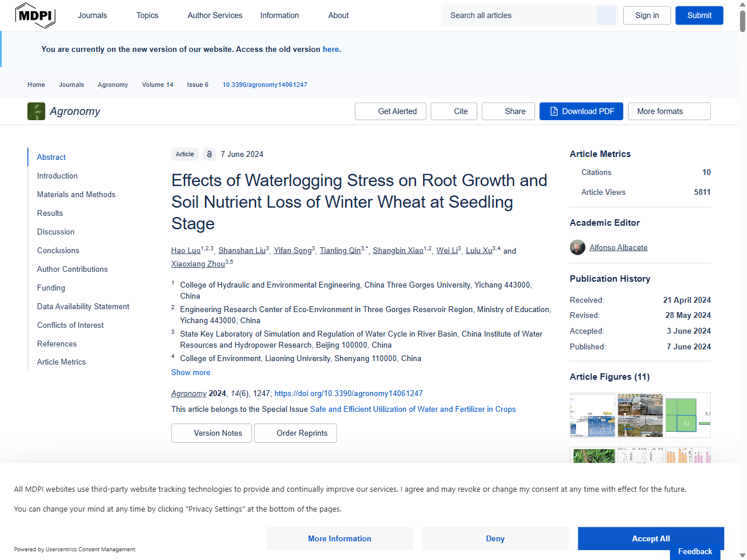This screenshot has height=560, width=747.
Task: Click the Cite button
Action: click(454, 111)
